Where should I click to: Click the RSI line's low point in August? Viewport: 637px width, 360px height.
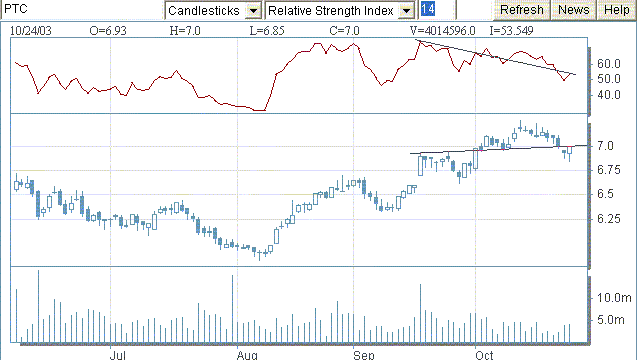(259, 110)
